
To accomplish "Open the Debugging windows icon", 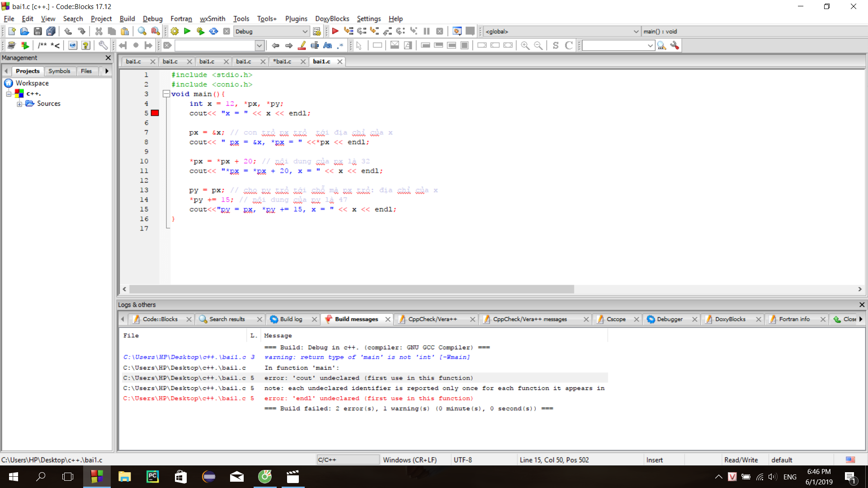I will pos(457,31).
